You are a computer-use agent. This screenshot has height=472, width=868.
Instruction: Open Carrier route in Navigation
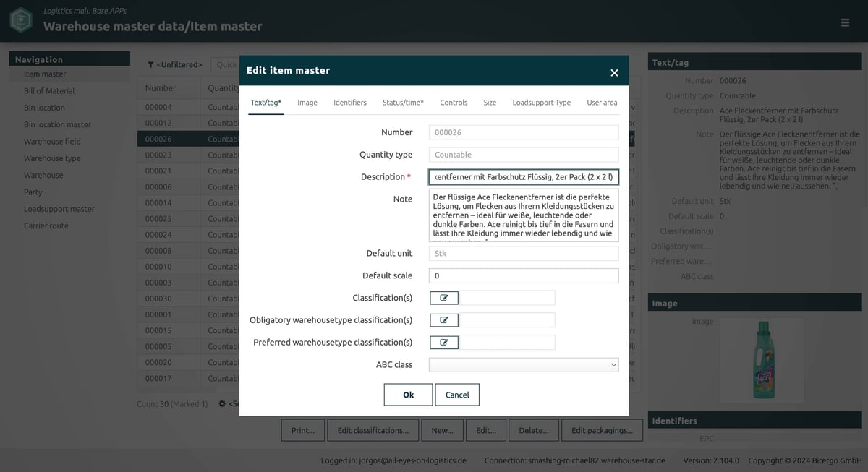click(x=46, y=226)
